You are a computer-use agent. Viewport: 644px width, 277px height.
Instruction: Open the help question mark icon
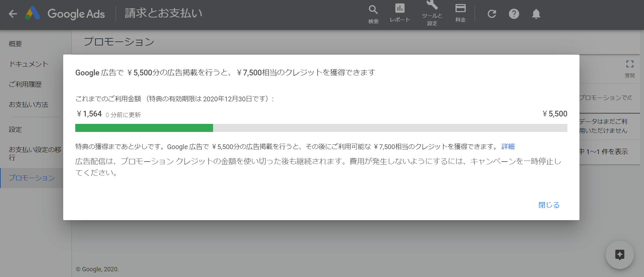(x=514, y=14)
